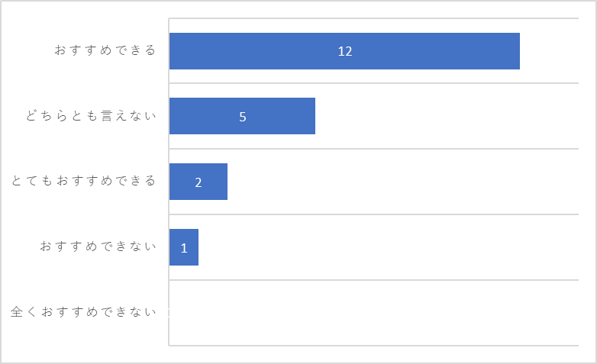Click the data label 2
The height and width of the screenshot is (364, 597).
(198, 182)
